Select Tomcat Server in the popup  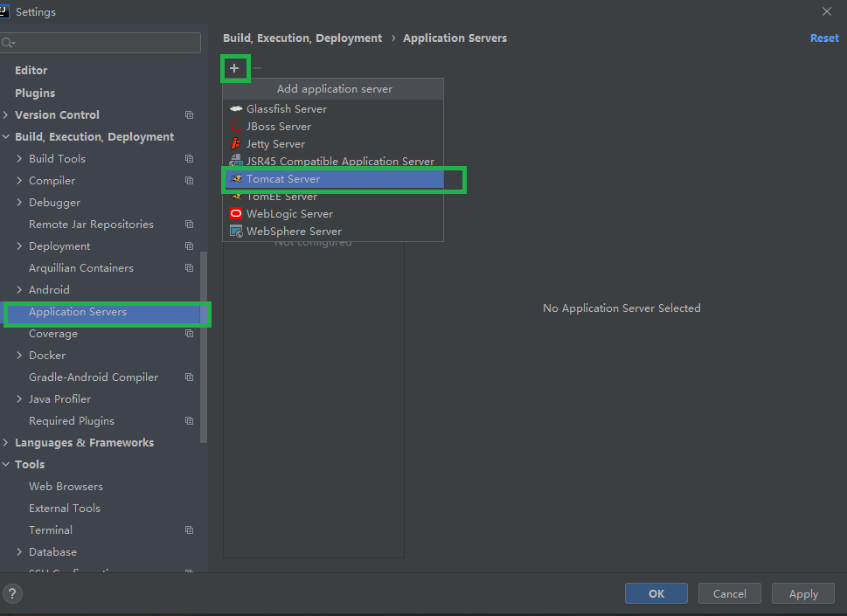333,179
